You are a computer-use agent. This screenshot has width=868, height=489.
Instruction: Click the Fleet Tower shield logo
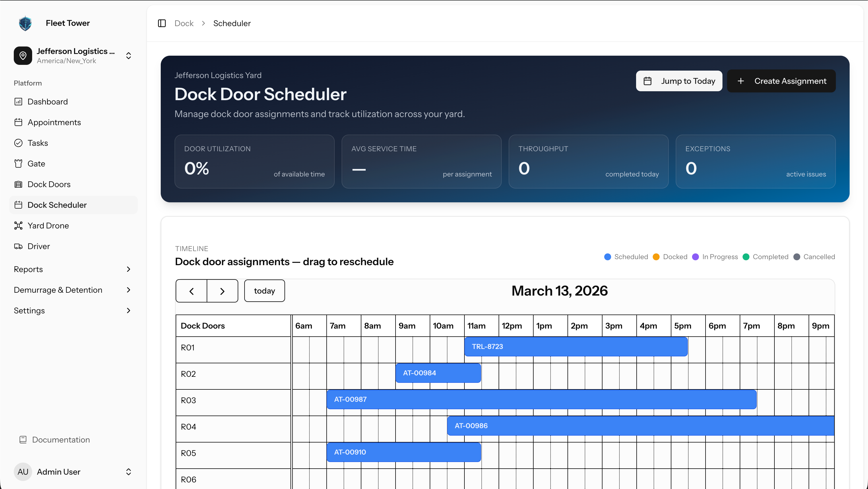25,23
